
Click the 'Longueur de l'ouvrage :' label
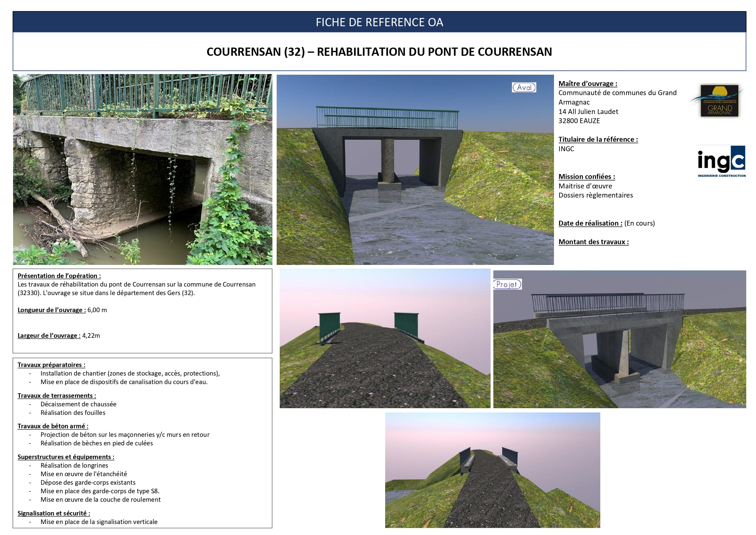(x=52, y=310)
